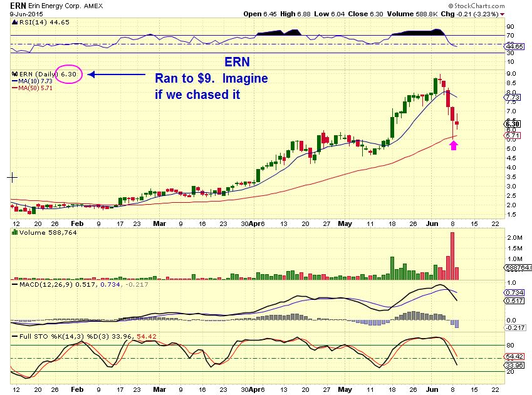Click the 'Volume 588,764' panel label
The image size is (532, 395).
(48, 233)
